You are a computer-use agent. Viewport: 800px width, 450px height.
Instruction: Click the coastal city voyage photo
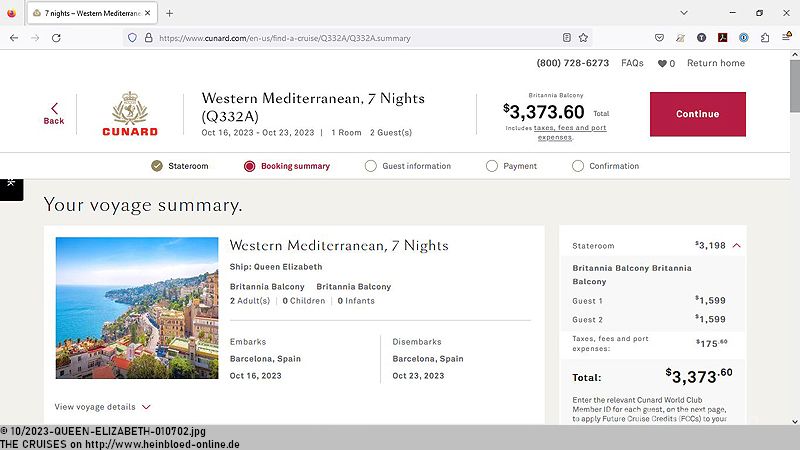pos(137,308)
